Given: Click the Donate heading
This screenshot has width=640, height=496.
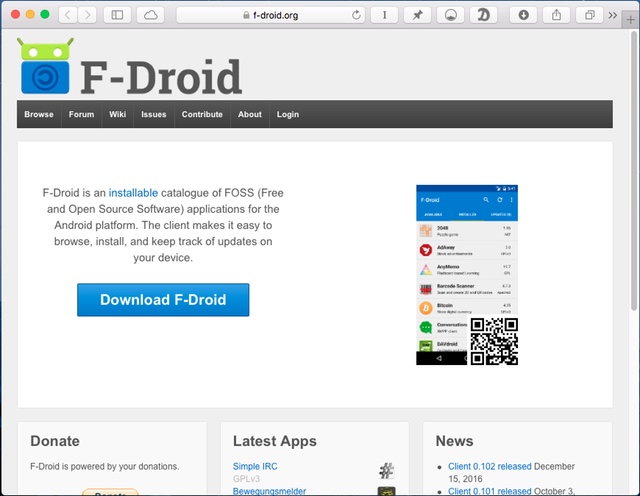Looking at the screenshot, I should [55, 441].
